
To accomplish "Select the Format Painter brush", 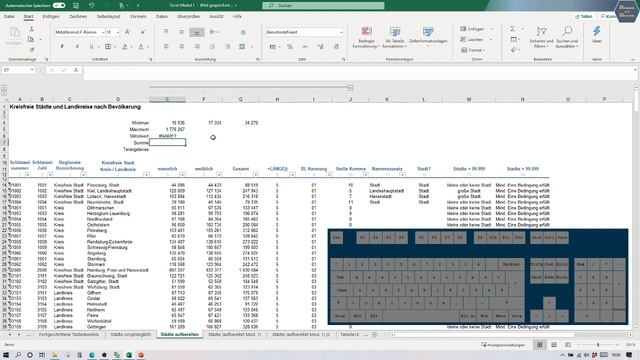I will [31, 49].
